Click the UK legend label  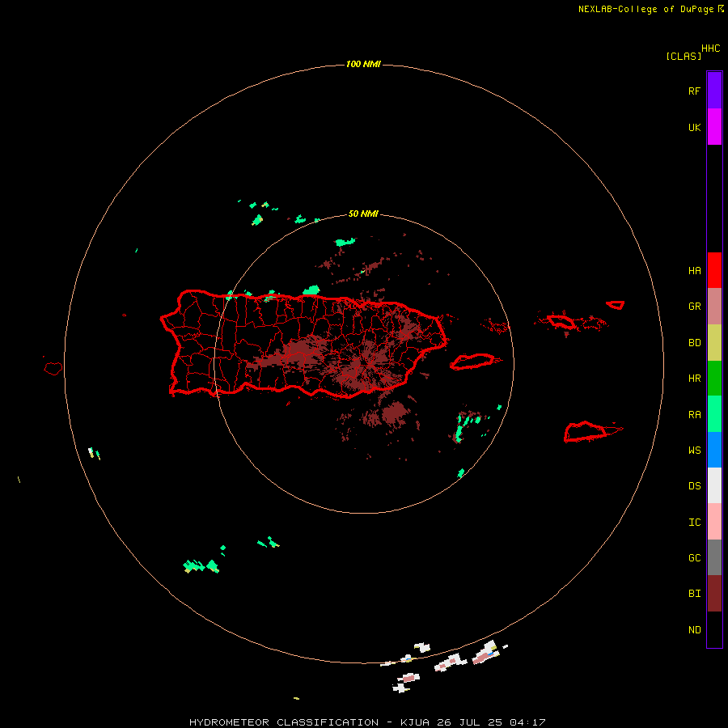tap(694, 128)
